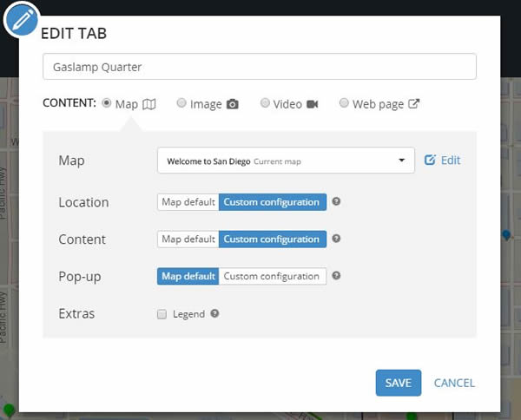Click the video camera icon

[312, 104]
